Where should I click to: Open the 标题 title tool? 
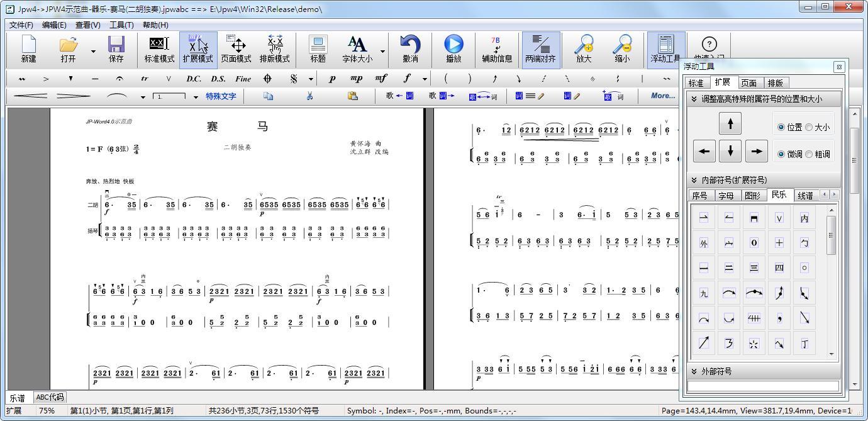click(318, 49)
